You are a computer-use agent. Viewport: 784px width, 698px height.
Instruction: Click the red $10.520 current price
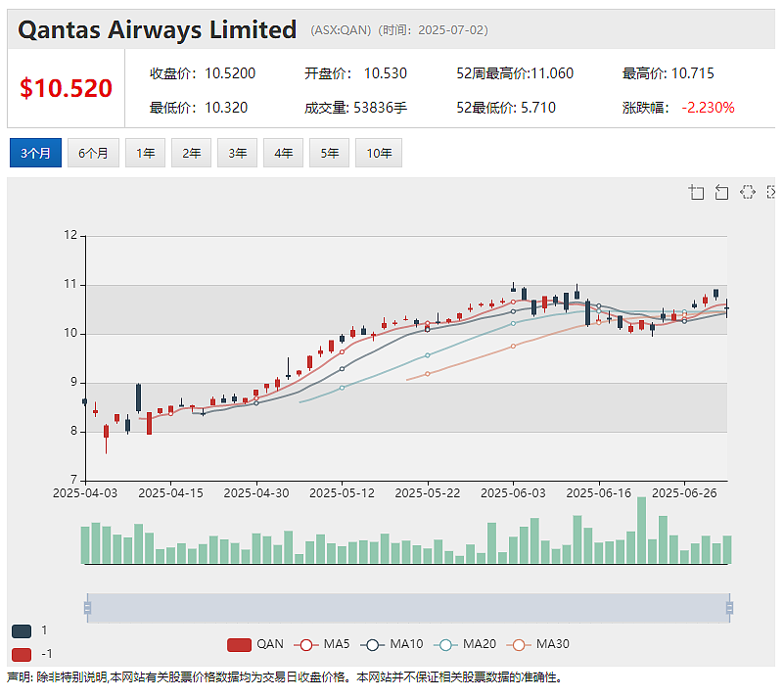pyautogui.click(x=66, y=88)
